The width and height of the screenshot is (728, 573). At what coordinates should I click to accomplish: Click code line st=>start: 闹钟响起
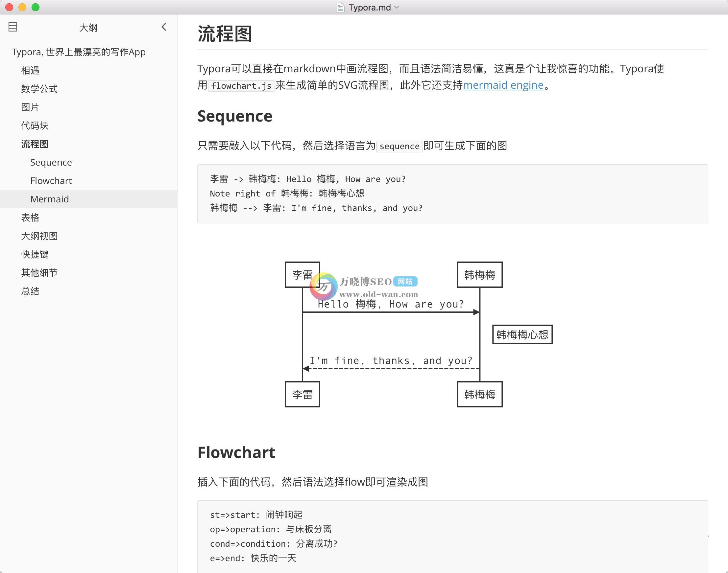click(x=256, y=515)
